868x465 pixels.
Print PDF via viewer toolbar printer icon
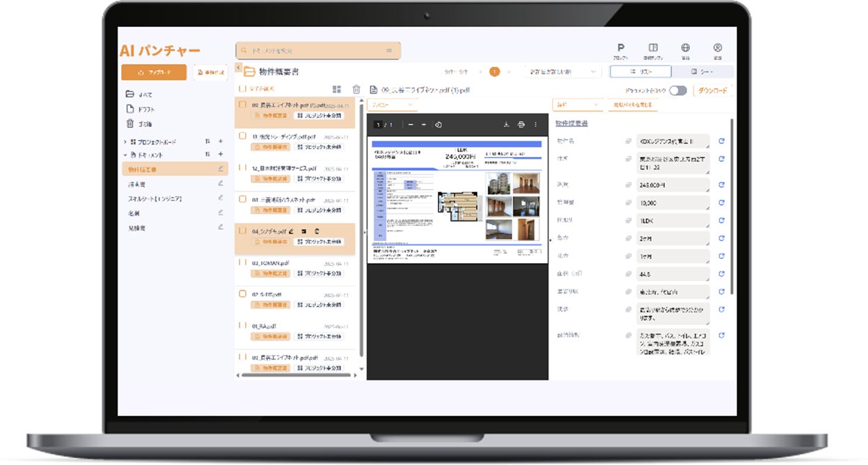click(x=521, y=125)
